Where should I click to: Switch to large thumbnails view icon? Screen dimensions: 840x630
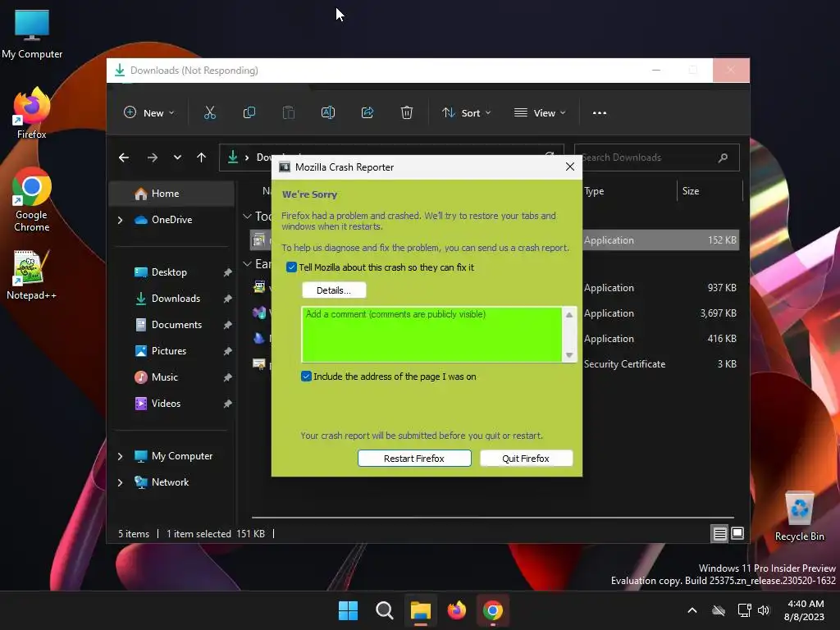tap(737, 533)
